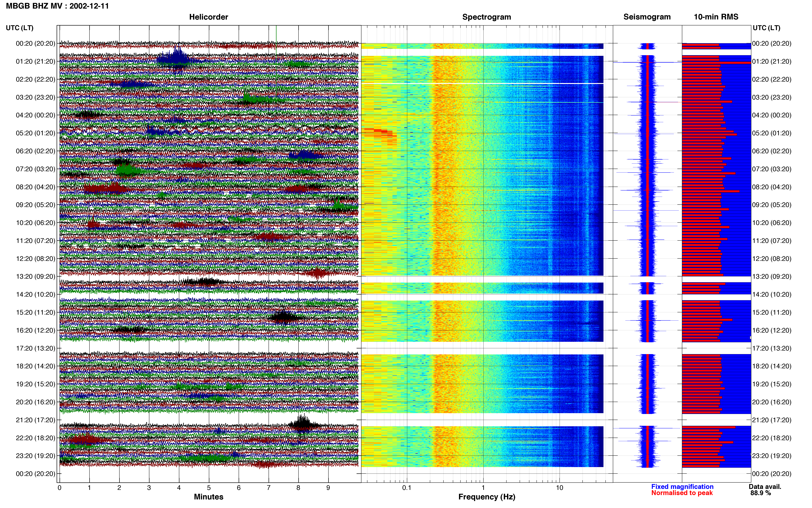The image size is (812, 508).
Task: Click left time label '18:20 (14:20)'
Action: 36,366
